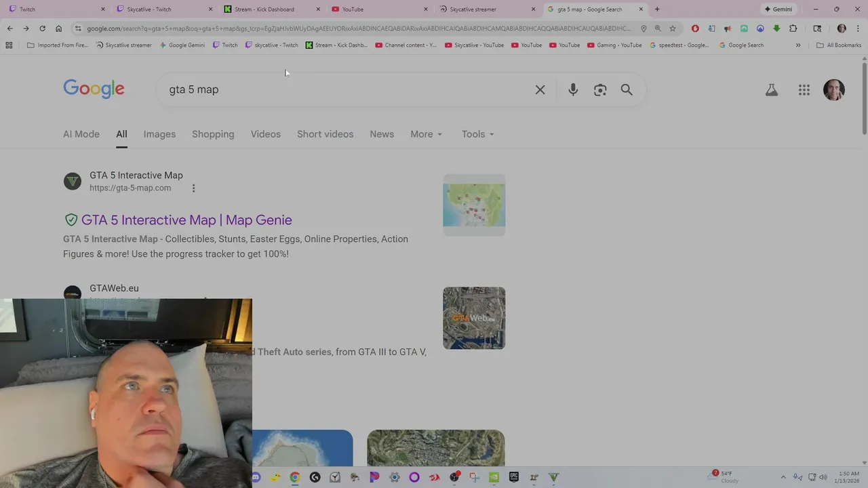Select the Videos search tab
The height and width of the screenshot is (488, 868).
coord(266,134)
